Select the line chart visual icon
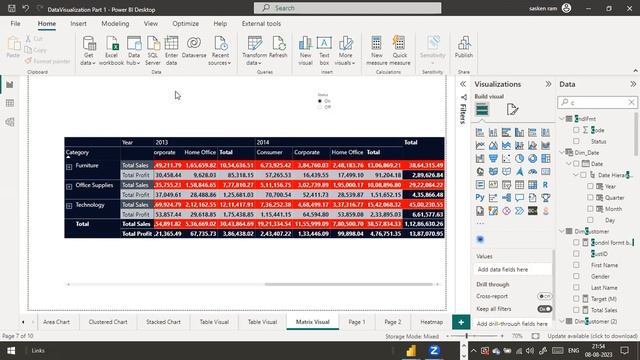Viewport: 640px width, 360px height. tap(480, 145)
